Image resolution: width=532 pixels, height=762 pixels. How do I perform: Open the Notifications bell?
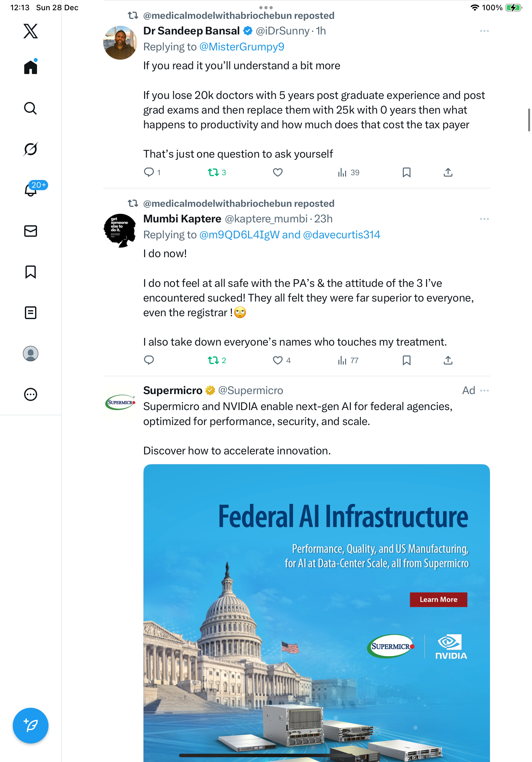pyautogui.click(x=31, y=190)
